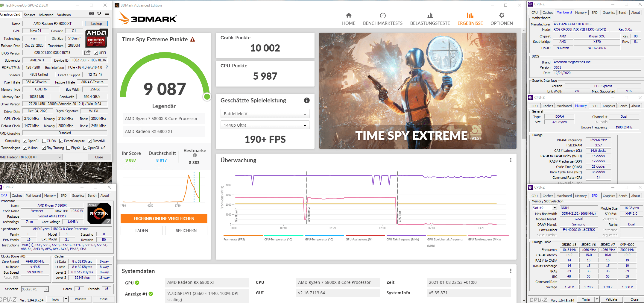Toggle the DirectCompute checkbox

(x=61, y=141)
